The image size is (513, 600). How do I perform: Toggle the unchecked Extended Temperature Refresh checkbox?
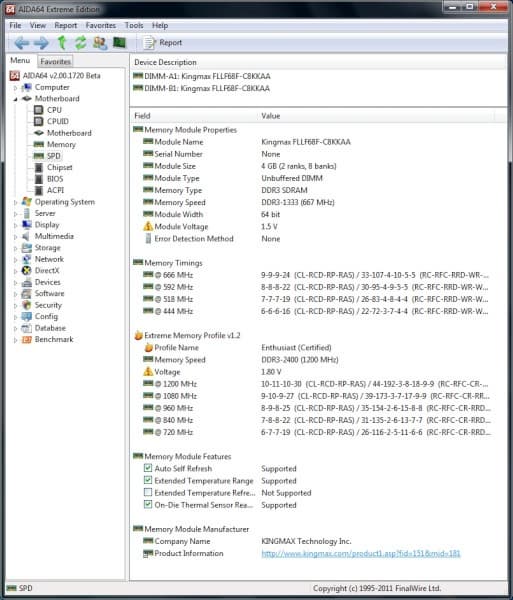click(x=148, y=492)
